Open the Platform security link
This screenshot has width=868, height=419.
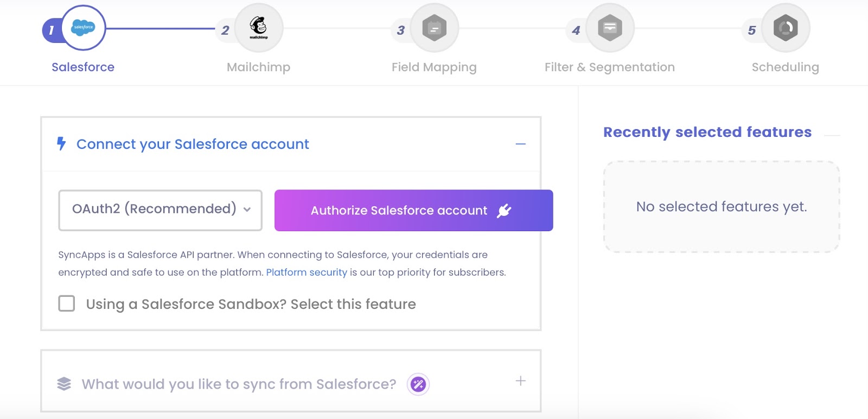[307, 272]
